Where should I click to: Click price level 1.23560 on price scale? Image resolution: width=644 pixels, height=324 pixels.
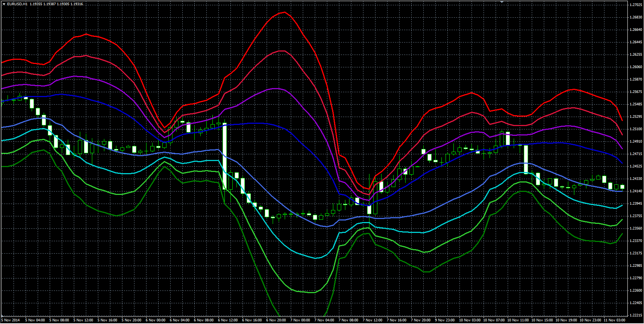(636, 228)
